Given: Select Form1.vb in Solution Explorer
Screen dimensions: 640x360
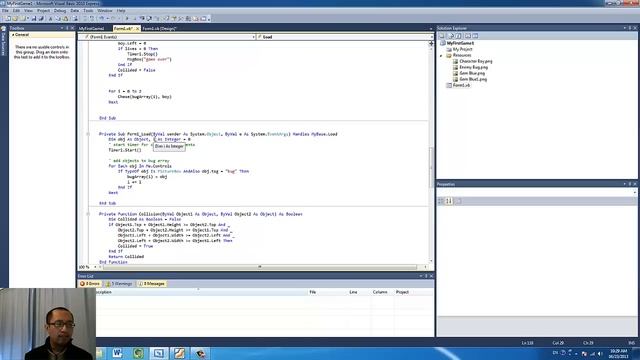Looking at the screenshot, I should coord(461,85).
